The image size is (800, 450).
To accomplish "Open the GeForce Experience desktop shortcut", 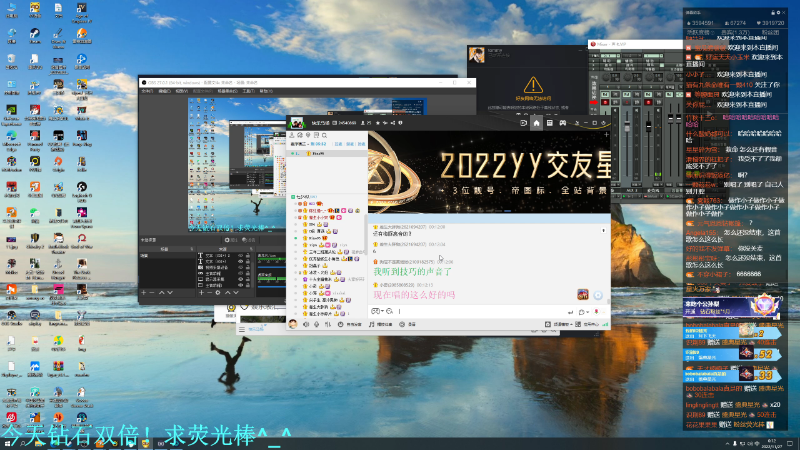I will pos(11,113).
